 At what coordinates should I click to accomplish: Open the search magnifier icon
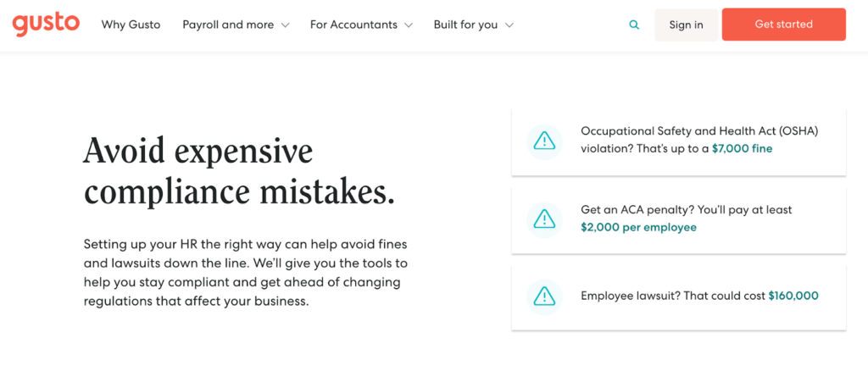(634, 25)
